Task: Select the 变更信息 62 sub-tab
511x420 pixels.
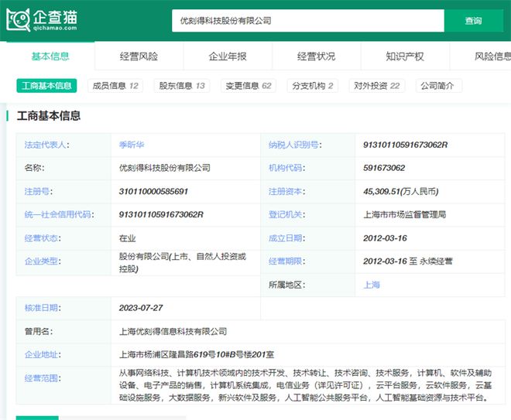Action: pos(249,86)
